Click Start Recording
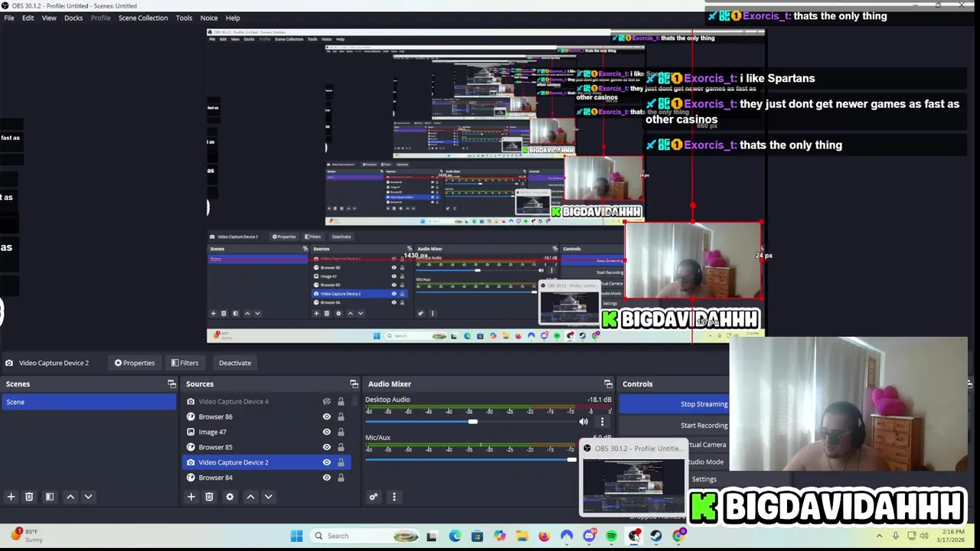The width and height of the screenshot is (980, 551). pyautogui.click(x=675, y=425)
